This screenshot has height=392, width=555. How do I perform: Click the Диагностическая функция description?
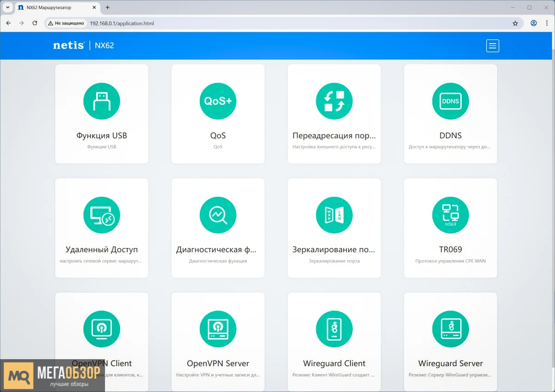218,261
